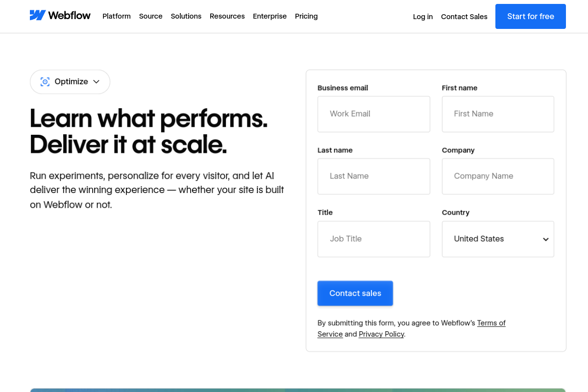
Task: Click the Optimize focus icon
Action: click(45, 82)
